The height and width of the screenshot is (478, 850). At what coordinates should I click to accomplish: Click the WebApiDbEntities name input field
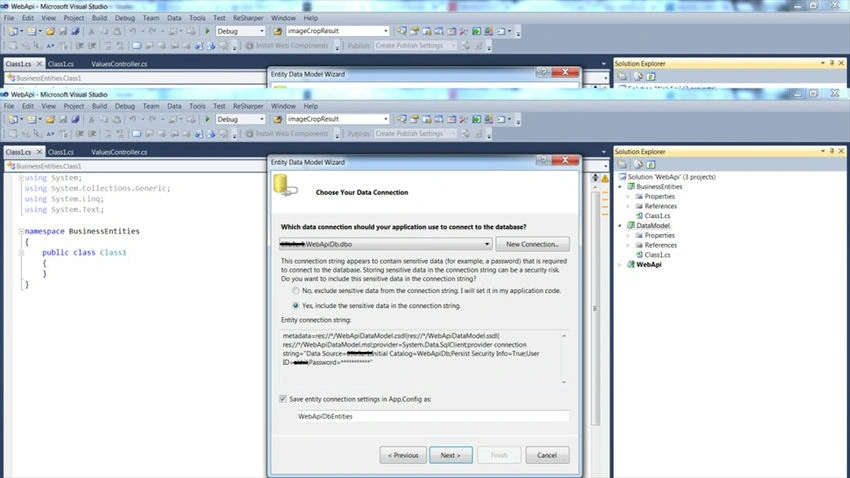433,416
